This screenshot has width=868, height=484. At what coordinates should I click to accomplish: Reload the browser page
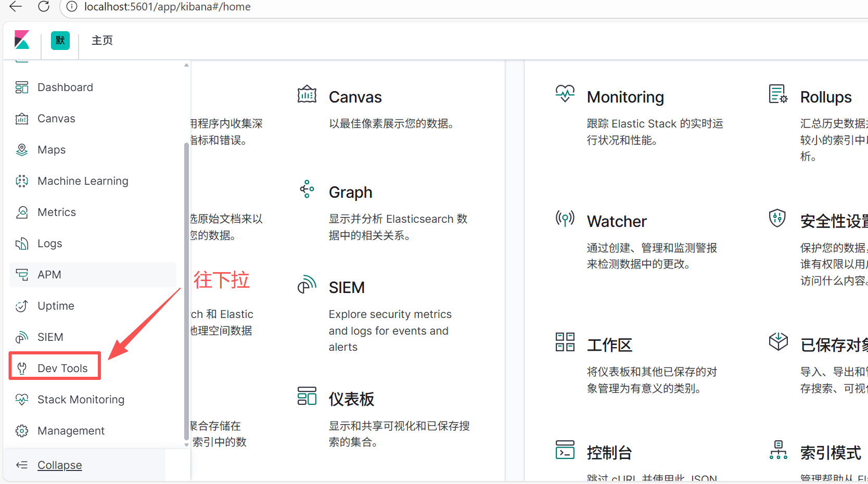pos(44,7)
